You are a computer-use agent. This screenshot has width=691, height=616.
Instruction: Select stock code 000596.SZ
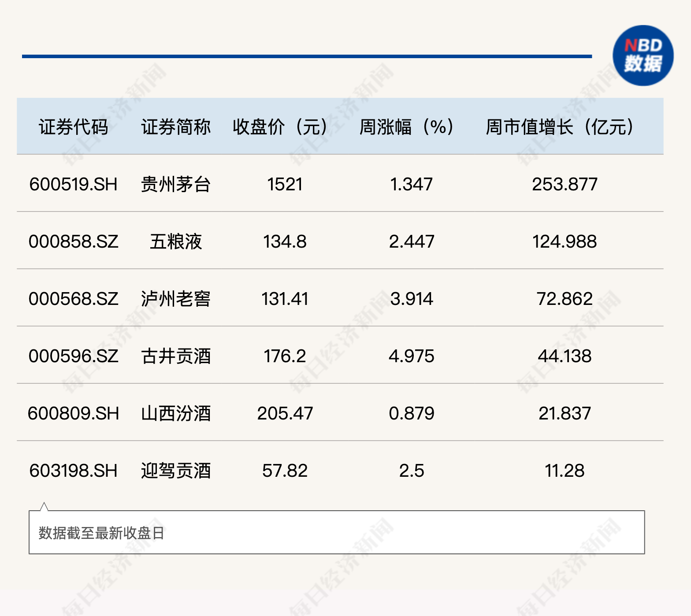click(73, 356)
